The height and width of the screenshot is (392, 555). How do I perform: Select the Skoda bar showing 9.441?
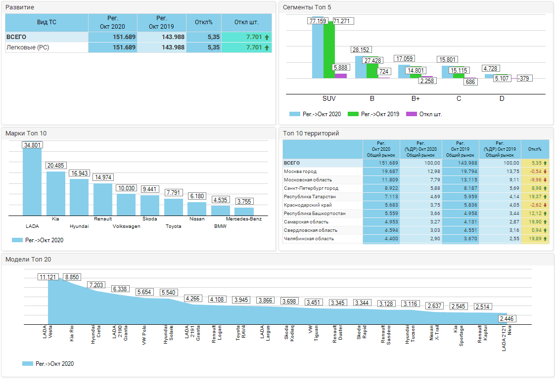[x=150, y=205]
